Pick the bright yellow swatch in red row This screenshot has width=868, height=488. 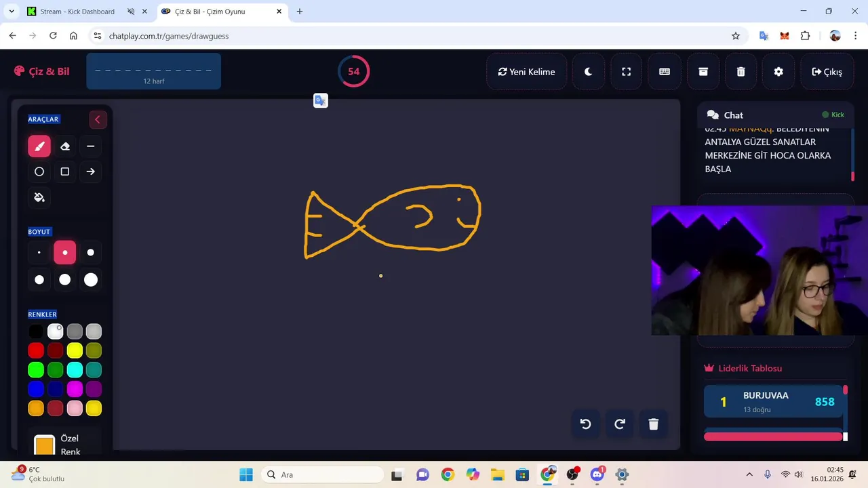[75, 350]
